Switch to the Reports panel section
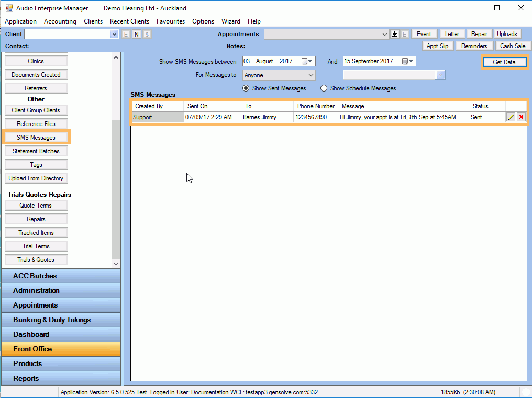Screen dimensions: 532x398 click(61, 378)
